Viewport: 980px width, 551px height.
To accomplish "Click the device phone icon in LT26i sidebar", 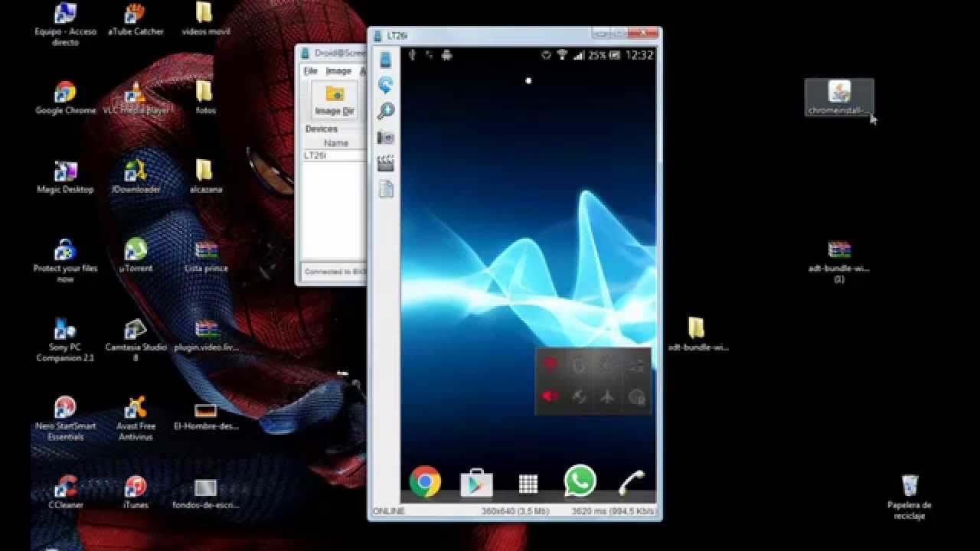I will click(386, 59).
